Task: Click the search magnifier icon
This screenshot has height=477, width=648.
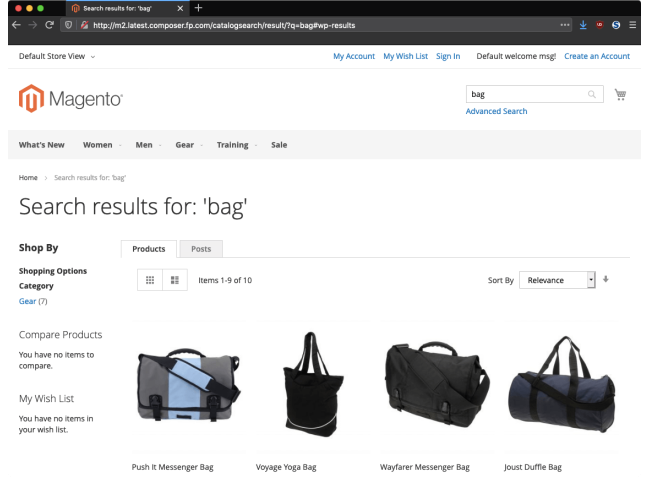Action: point(592,94)
